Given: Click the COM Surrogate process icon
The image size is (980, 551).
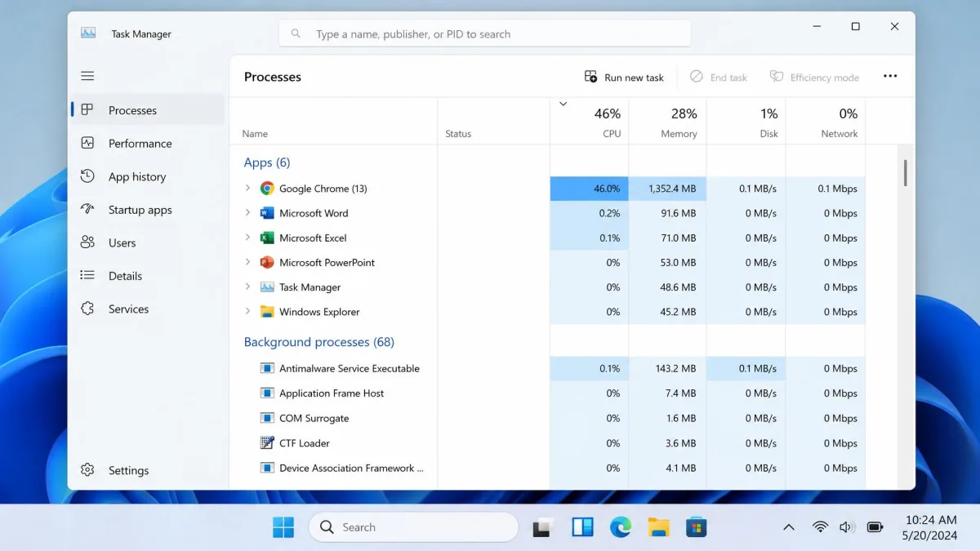Looking at the screenshot, I should pos(266,418).
